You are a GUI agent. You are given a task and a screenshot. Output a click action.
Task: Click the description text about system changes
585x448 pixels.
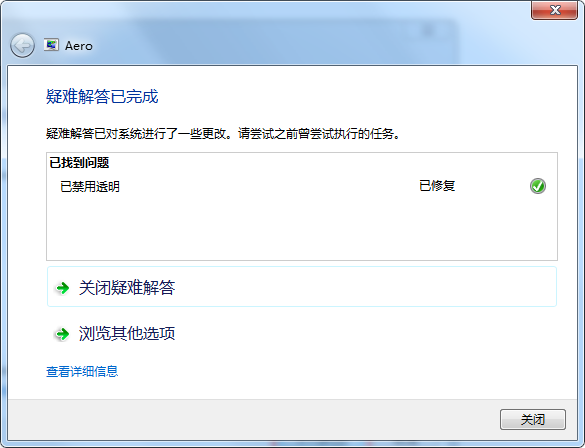point(223,134)
